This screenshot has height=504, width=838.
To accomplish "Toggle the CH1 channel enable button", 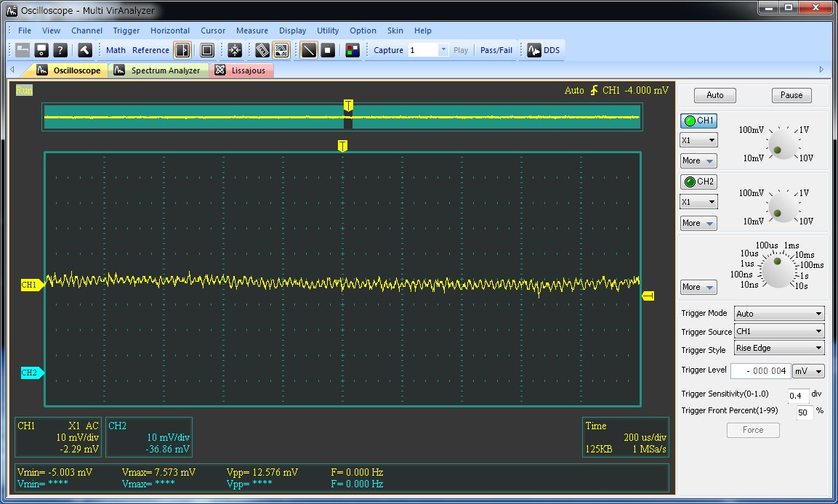I will click(698, 121).
